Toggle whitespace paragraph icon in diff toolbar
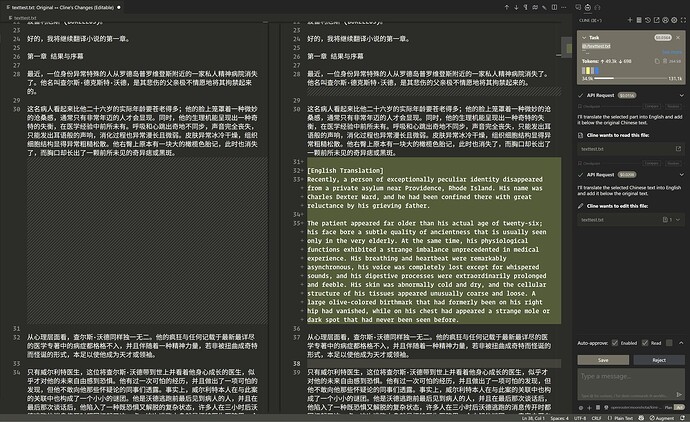Image resolution: width=690 pixels, height=422 pixels. point(525,7)
